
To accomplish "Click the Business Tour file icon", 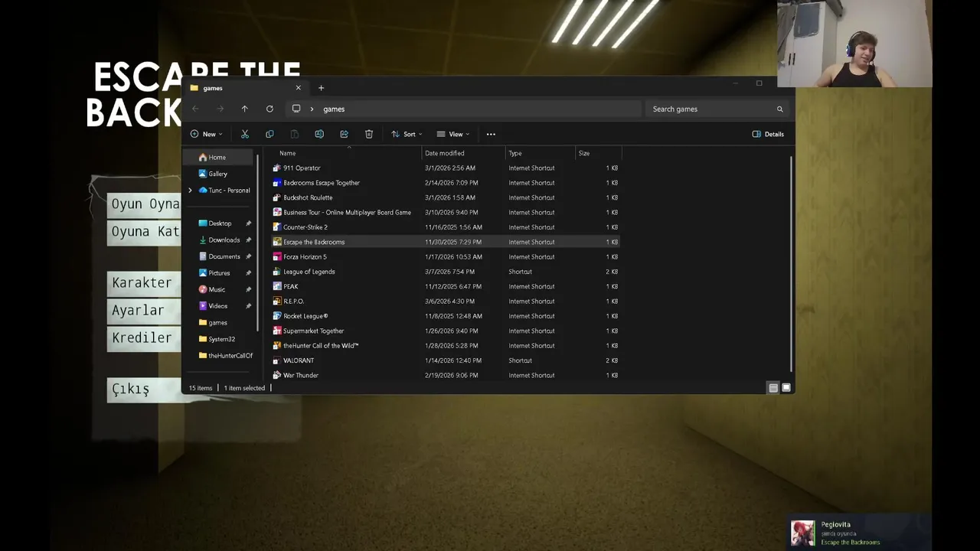I will [277, 212].
